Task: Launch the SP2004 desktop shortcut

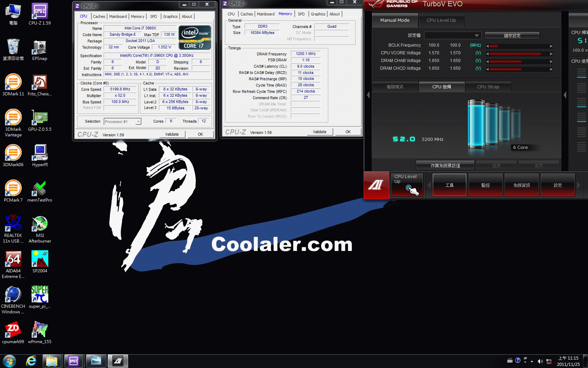Action: pyautogui.click(x=40, y=262)
